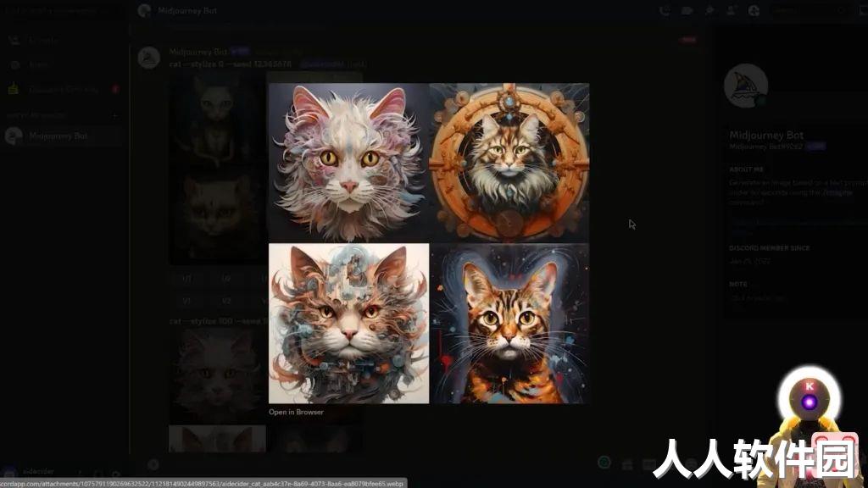Viewport: 868px width, 488px height.
Task: Click the Midjourney Bot message author name
Action: [x=198, y=52]
